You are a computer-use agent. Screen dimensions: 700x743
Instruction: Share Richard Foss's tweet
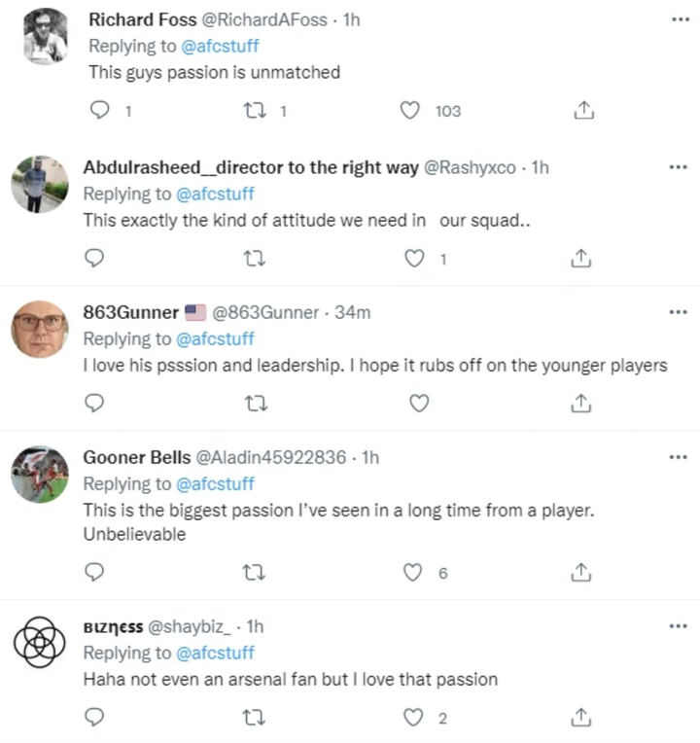[582, 111]
